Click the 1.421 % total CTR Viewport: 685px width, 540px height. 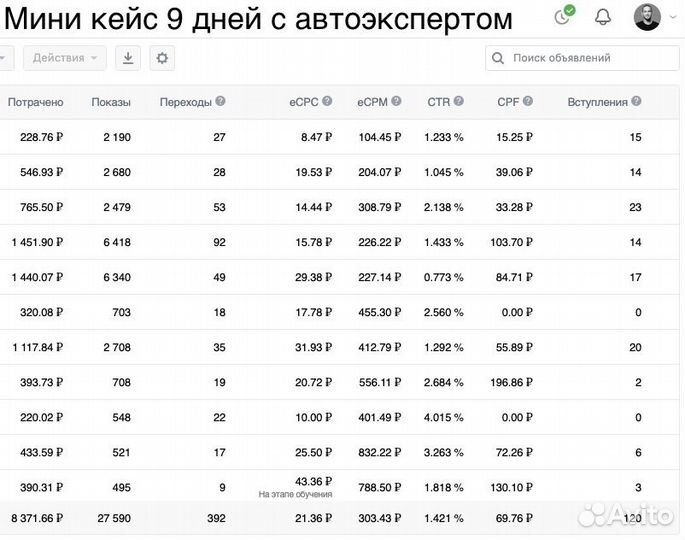[x=444, y=518]
